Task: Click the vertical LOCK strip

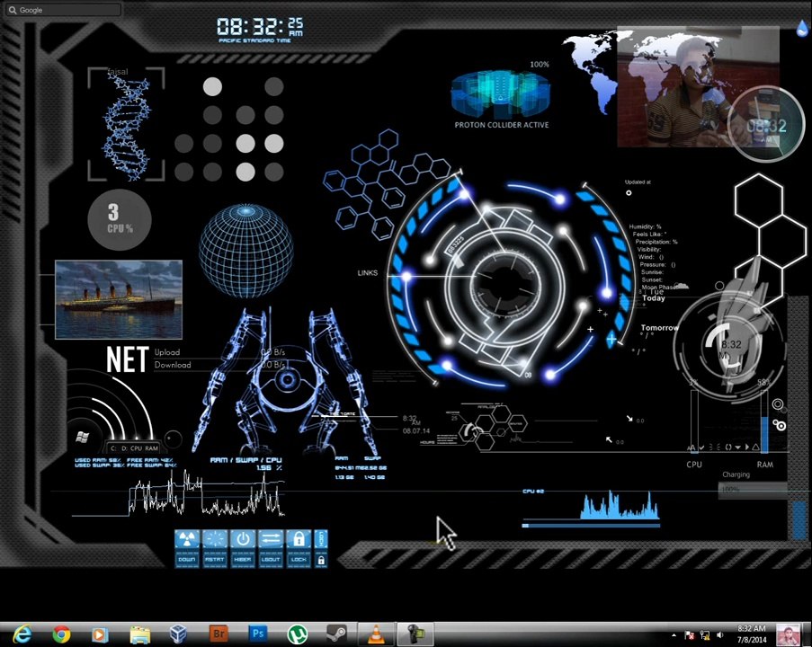Action: [x=321, y=539]
